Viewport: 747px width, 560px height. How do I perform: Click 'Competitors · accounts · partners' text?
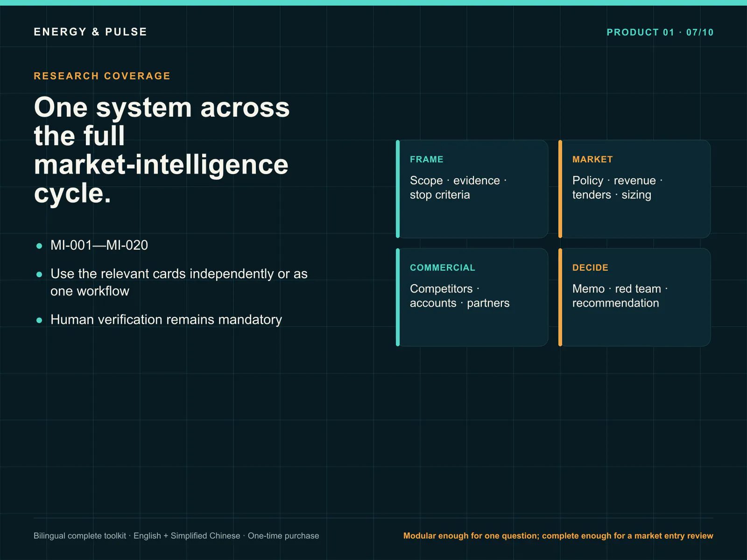460,296
